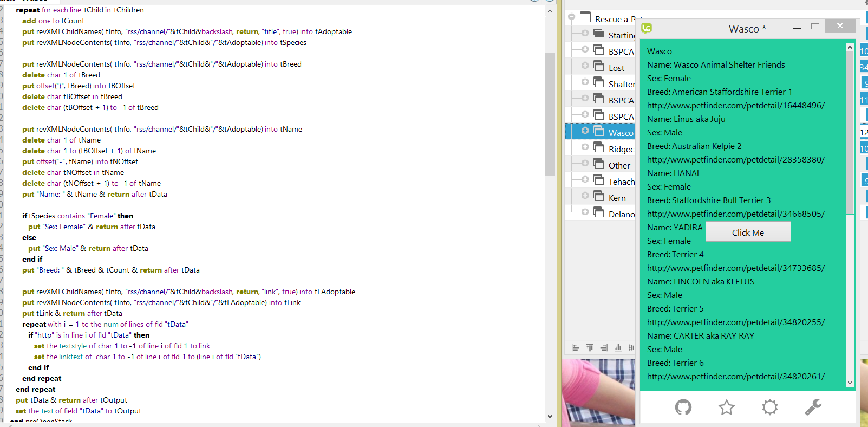
Task: Click the Wasco field scrollbar down arrow
Action: [850, 383]
